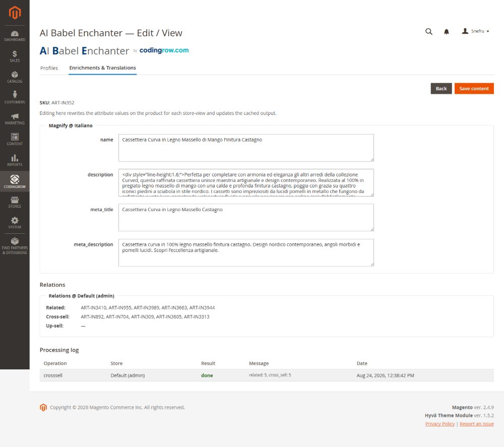The image size is (504, 447).
Task: Select the Enrichments & Translations tab
Action: (x=102, y=68)
